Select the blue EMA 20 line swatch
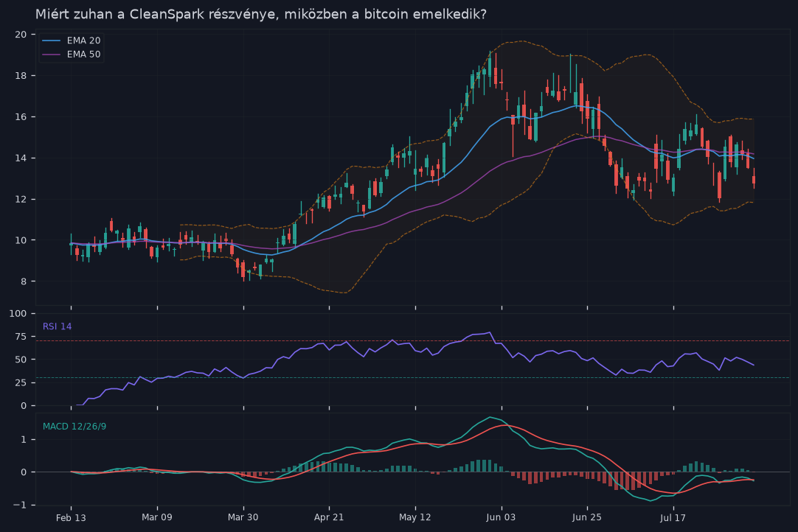Screen dimensions: 798x532 pyautogui.click(x=51, y=41)
